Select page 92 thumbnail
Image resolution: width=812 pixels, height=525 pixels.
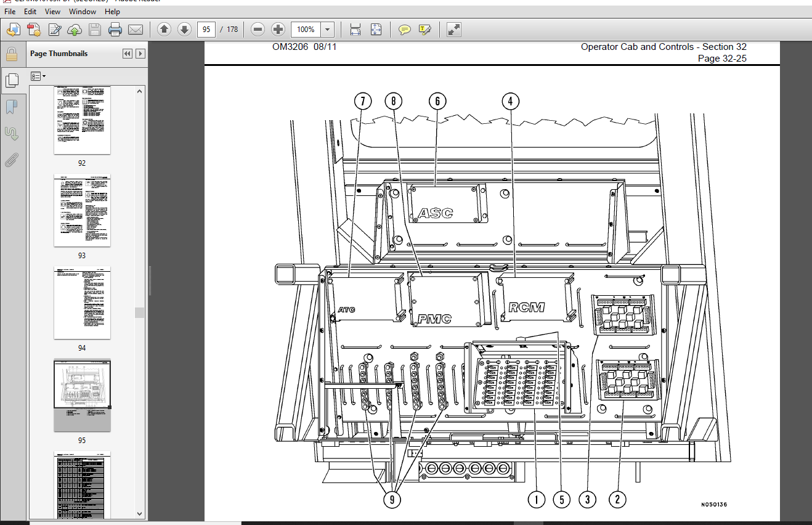coord(82,120)
